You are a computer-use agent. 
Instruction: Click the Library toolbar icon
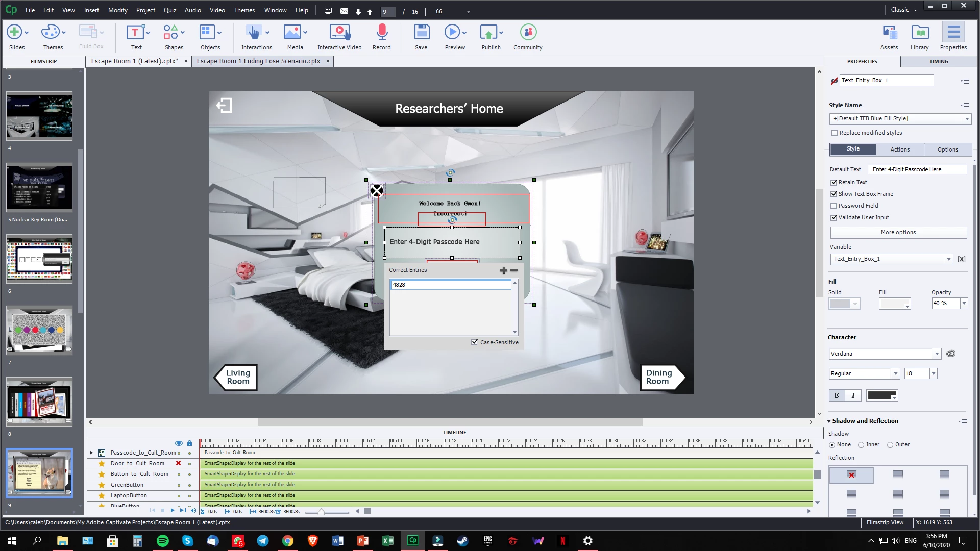pos(919,33)
